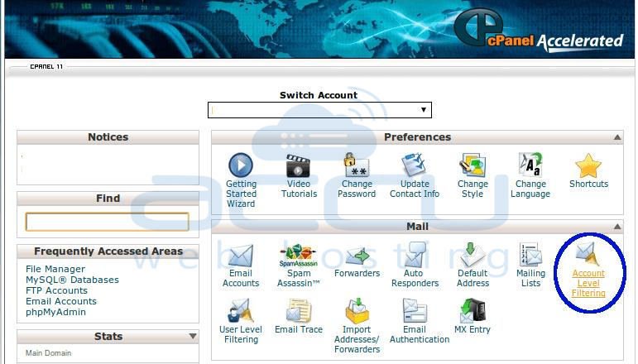Click the Change Language label
Image resolution: width=638 pixels, height=364 pixels.
tap(530, 189)
